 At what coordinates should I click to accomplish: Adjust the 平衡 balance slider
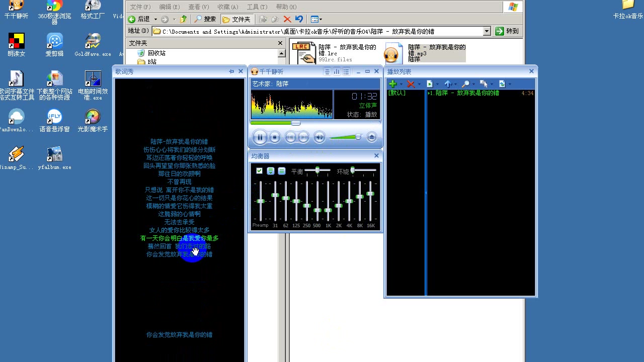tap(317, 171)
